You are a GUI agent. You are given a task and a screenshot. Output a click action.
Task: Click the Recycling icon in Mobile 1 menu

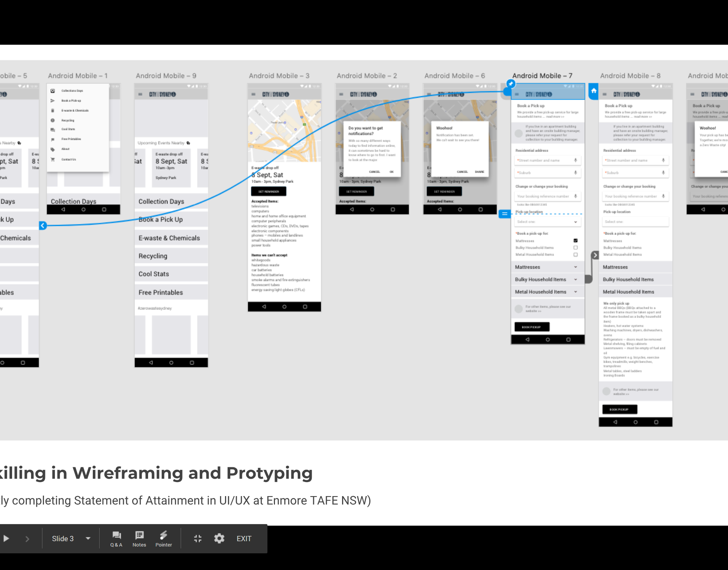tap(53, 120)
